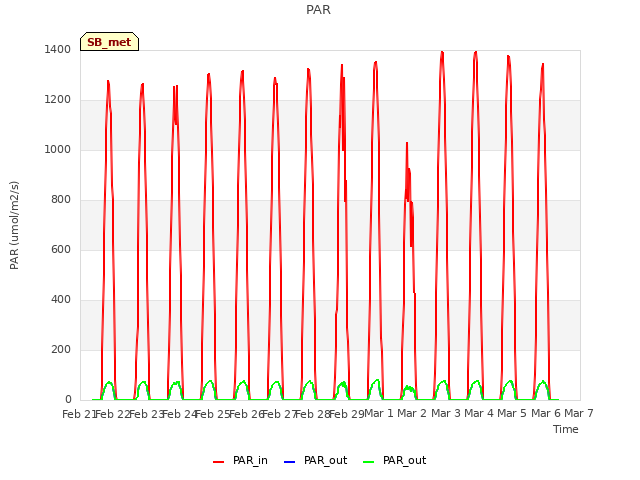
Task: Click the 200 y-axis tick label
Action: (61, 349)
